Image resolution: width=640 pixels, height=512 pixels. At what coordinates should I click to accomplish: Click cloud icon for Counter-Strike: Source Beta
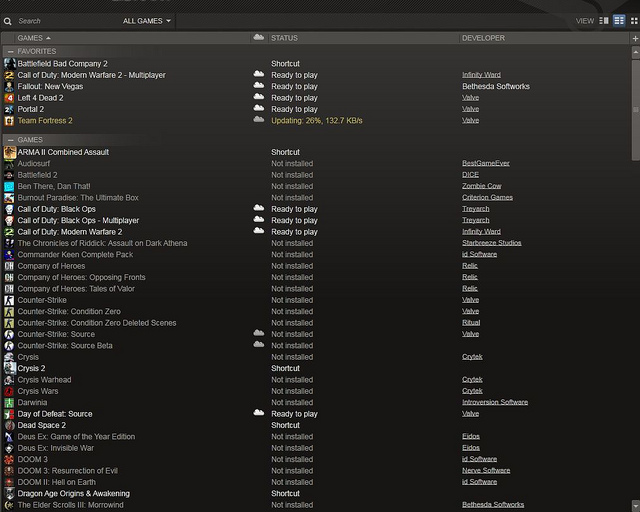coord(258,345)
